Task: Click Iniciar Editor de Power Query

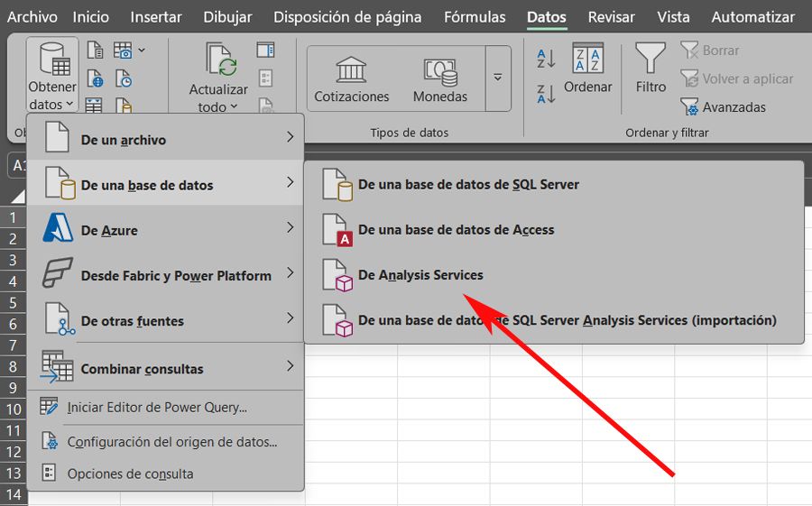Action: (165, 407)
